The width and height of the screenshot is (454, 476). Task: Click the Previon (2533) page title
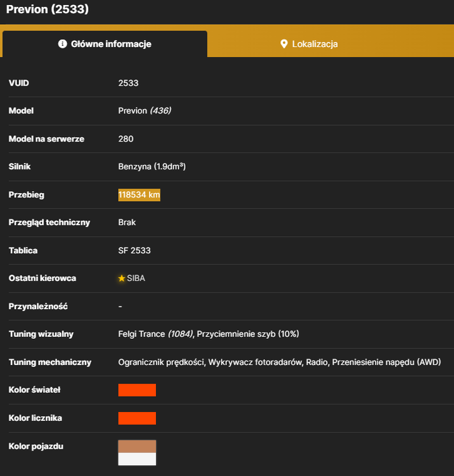tap(48, 9)
